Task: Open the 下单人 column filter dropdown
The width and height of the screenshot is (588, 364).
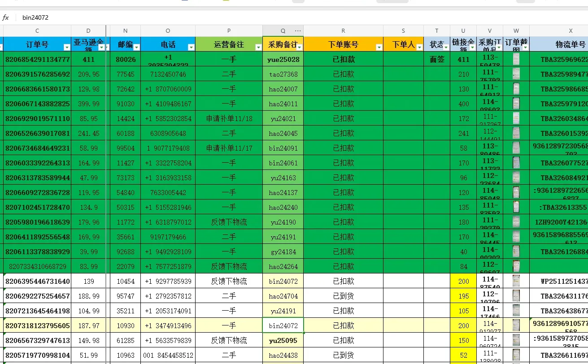Action: (x=419, y=47)
